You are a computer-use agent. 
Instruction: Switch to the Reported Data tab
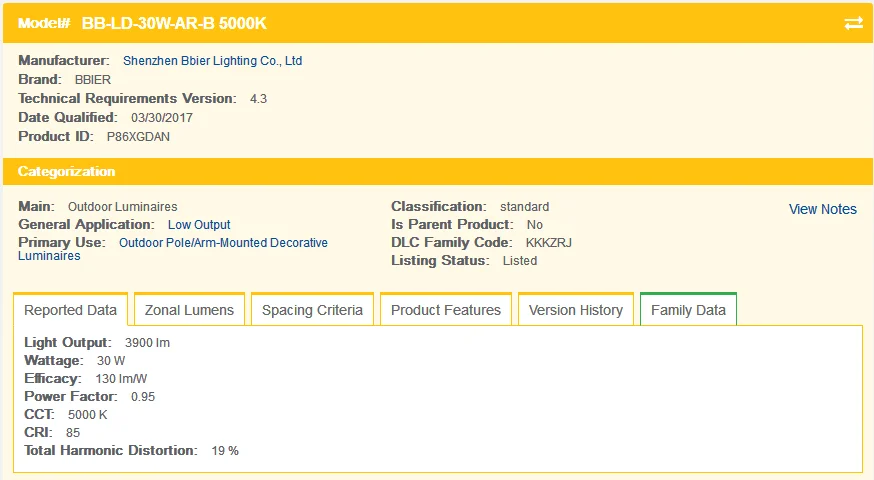pos(70,310)
